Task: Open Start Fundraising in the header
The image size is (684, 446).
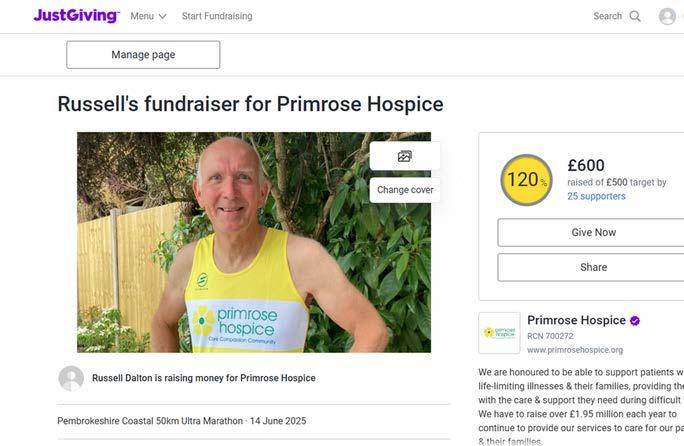Action: [x=217, y=16]
